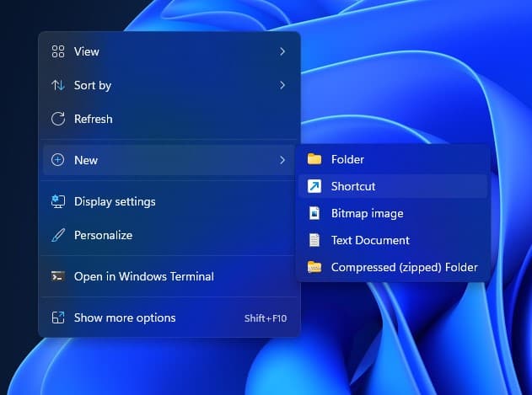Expand the New submenu chevron

click(x=282, y=160)
